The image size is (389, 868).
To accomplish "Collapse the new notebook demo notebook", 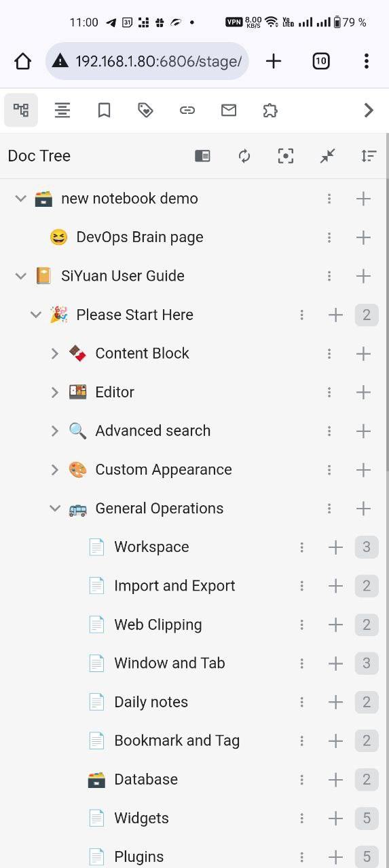I will click(21, 199).
